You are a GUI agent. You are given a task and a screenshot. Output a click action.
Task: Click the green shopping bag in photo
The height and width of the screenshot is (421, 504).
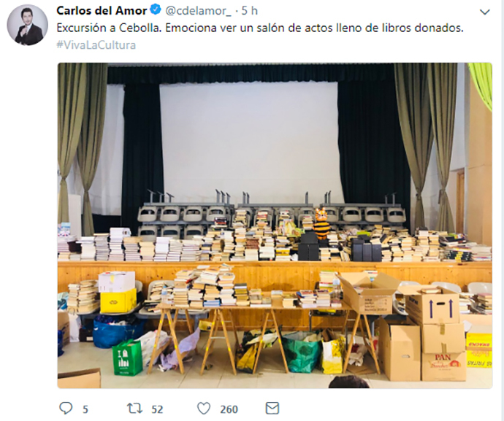128,358
